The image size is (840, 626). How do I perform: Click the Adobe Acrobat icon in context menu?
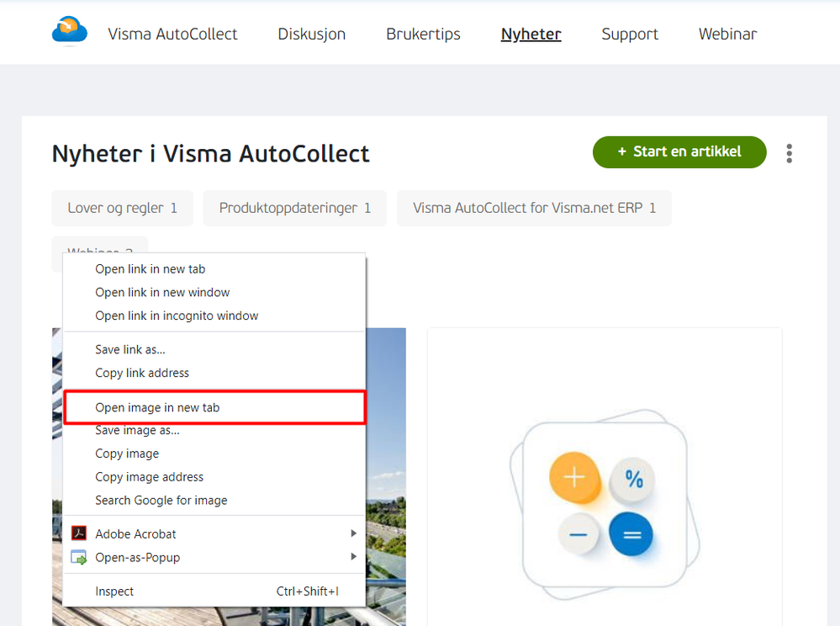pos(79,533)
